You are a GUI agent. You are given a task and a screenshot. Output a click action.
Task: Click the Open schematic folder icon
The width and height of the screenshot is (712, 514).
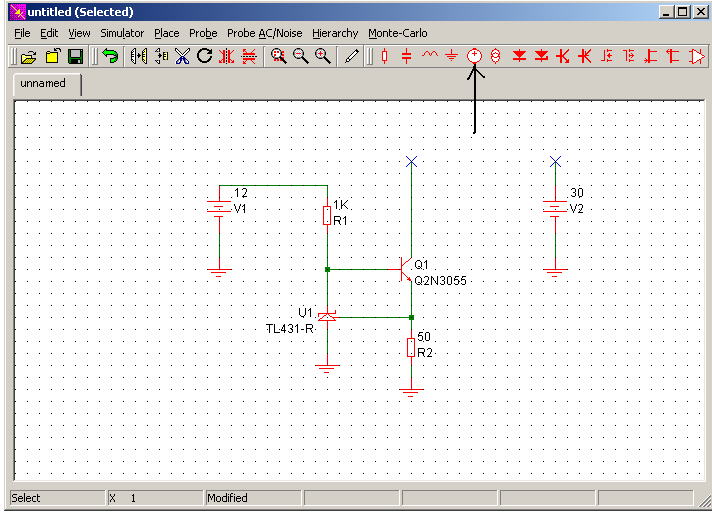(x=29, y=57)
